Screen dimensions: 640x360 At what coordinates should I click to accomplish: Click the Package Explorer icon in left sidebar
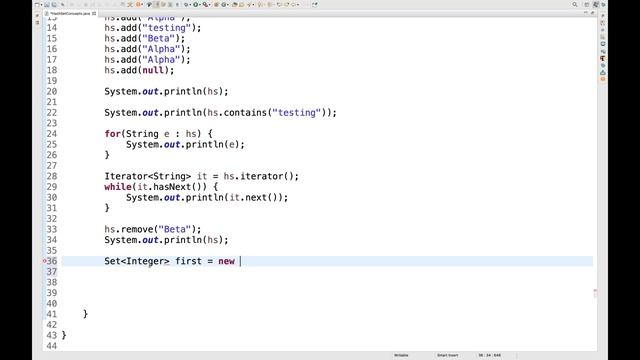pyautogui.click(x=37, y=23)
